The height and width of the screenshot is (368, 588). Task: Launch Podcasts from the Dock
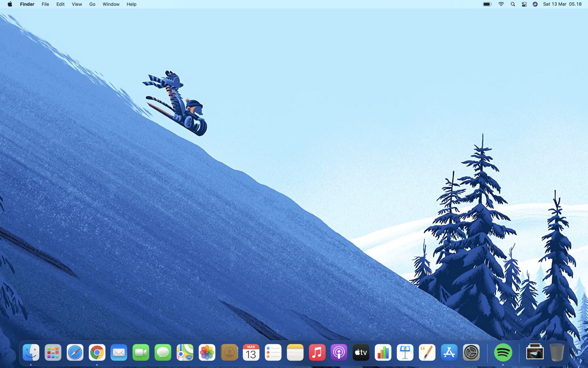(339, 352)
